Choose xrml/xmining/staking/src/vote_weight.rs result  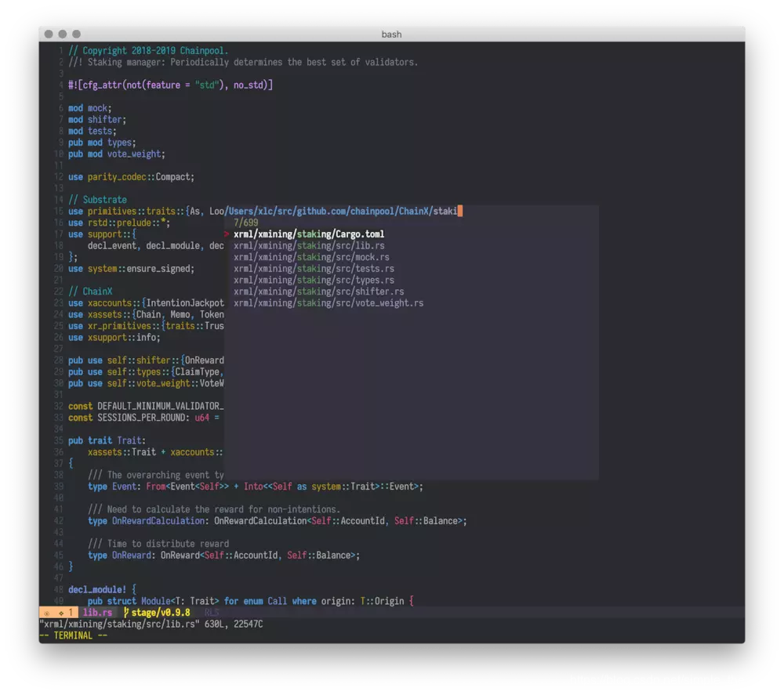328,303
